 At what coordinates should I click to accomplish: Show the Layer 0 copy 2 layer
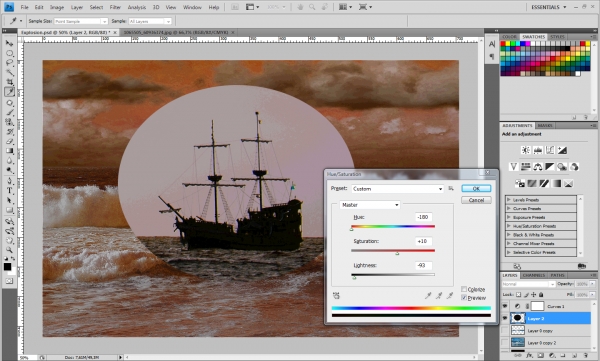point(505,343)
